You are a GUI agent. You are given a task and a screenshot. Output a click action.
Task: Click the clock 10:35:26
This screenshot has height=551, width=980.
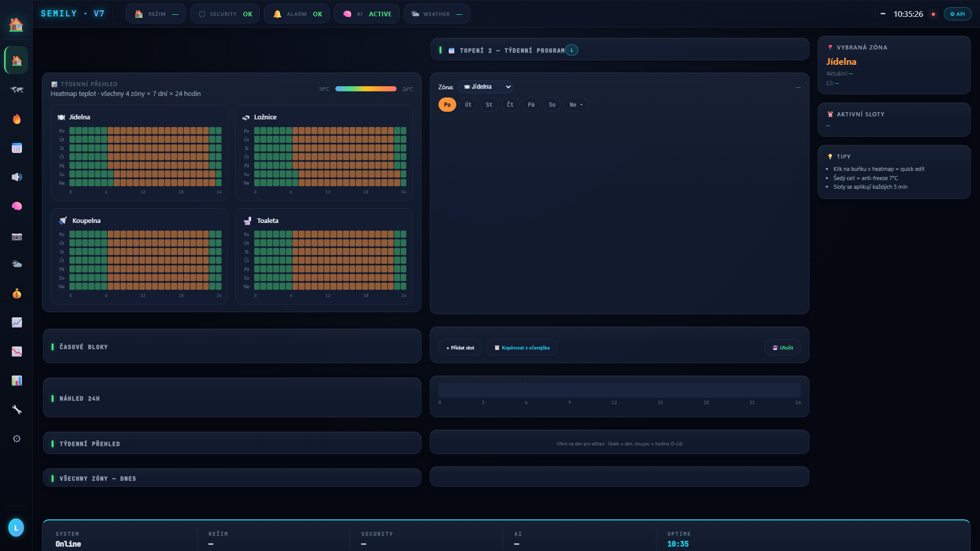(x=908, y=14)
